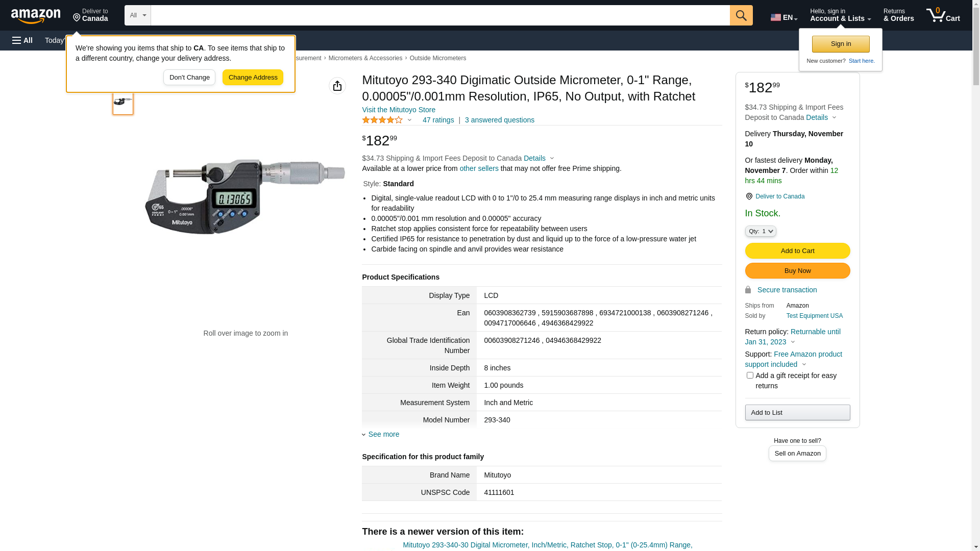The height and width of the screenshot is (551, 980).
Task: Select the micrometer product thumbnail
Action: [123, 102]
